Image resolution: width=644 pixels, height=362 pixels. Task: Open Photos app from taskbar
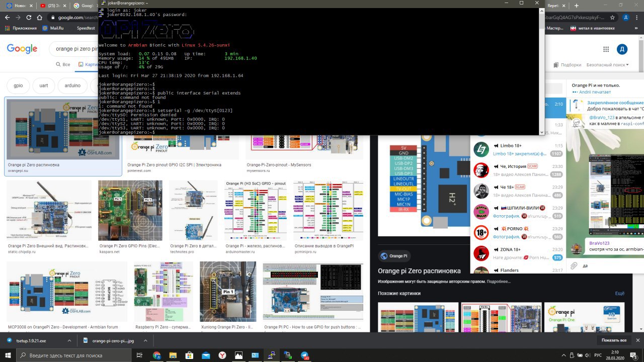click(238, 355)
